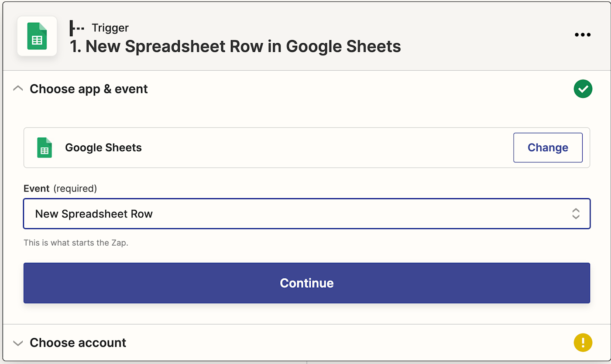Viewport: 611px width, 364px height.
Task: Open the Choose account section heading
Action: (78, 343)
